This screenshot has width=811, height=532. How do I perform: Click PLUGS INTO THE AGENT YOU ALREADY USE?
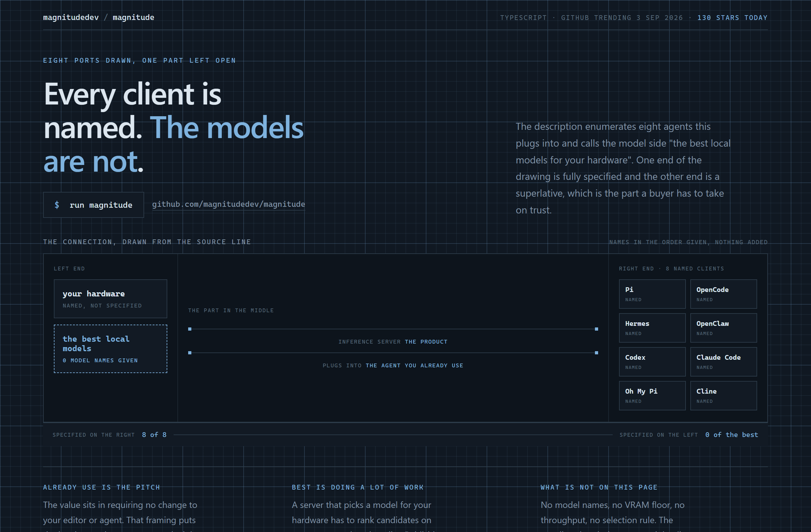click(x=393, y=365)
